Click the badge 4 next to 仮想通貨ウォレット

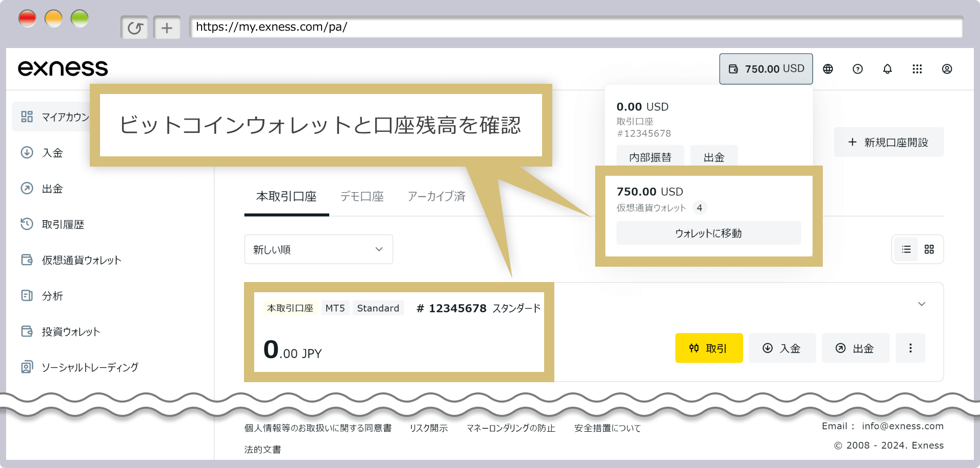tap(699, 208)
